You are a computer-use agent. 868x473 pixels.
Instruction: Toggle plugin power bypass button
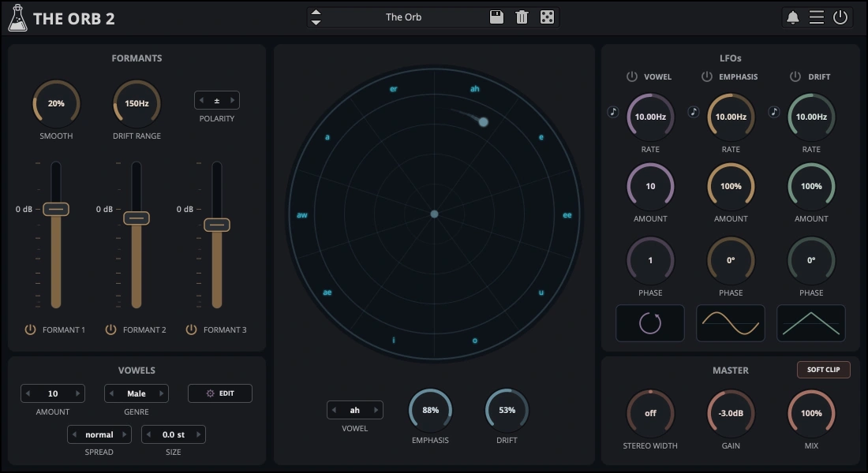(840, 17)
